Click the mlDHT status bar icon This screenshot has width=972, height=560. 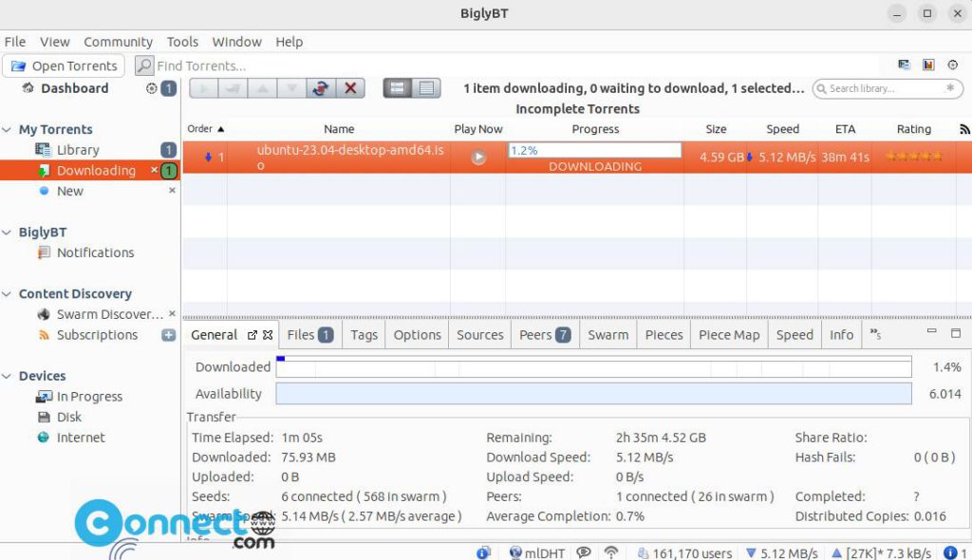pyautogui.click(x=515, y=552)
